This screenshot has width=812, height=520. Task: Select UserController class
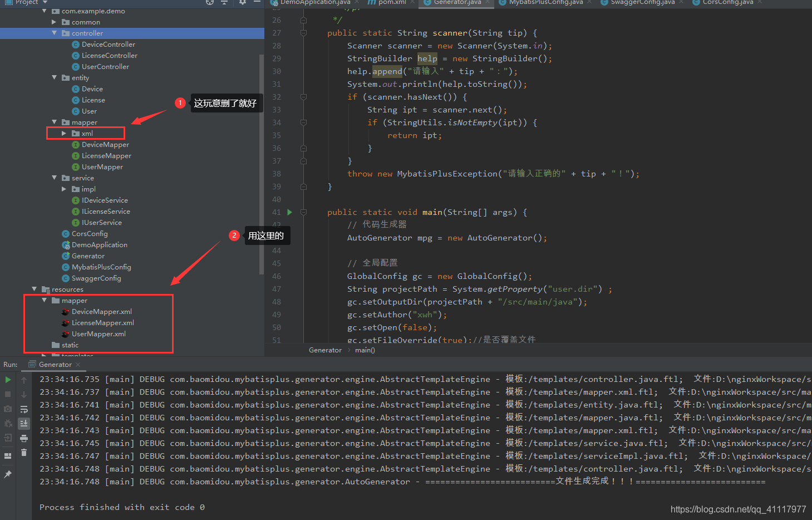pyautogui.click(x=105, y=67)
